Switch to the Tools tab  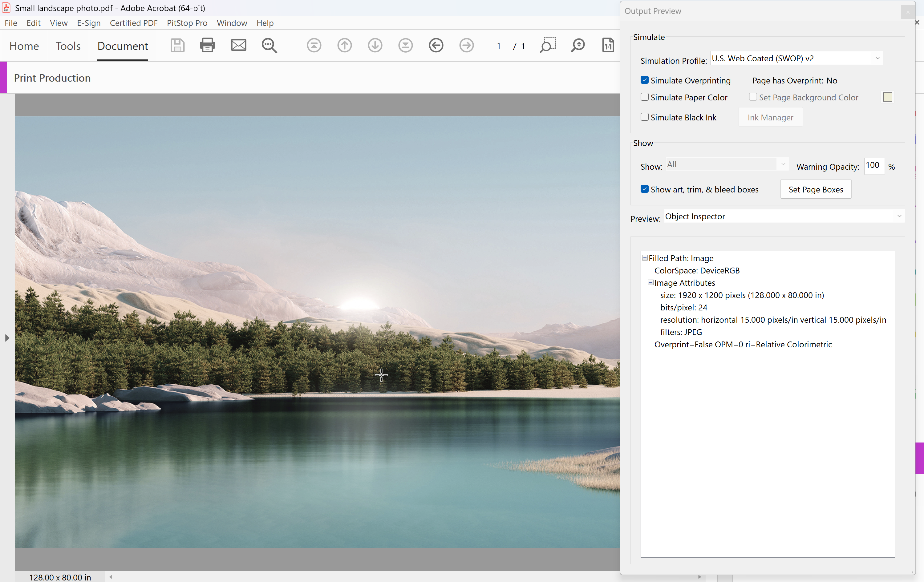point(68,46)
